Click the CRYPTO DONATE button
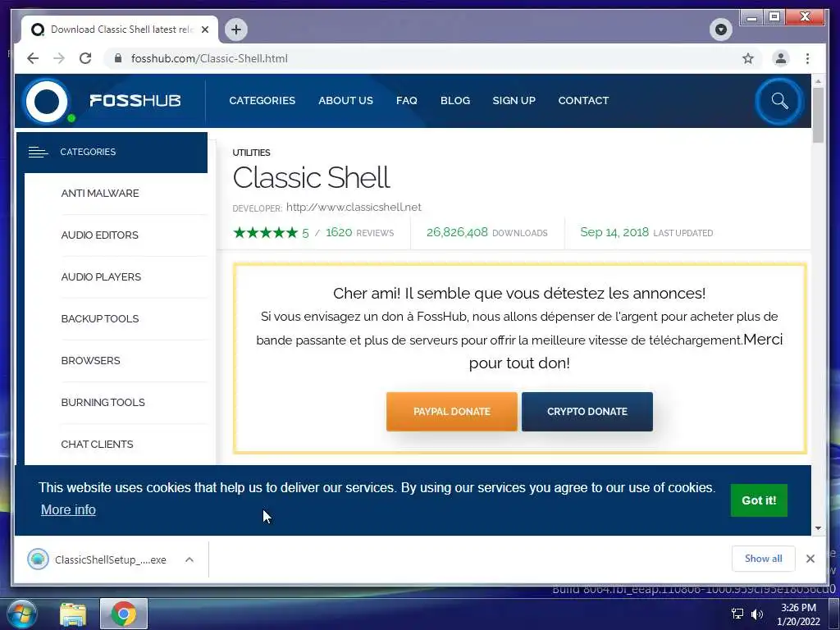Screen dimensions: 840x630 pyautogui.click(x=587, y=412)
